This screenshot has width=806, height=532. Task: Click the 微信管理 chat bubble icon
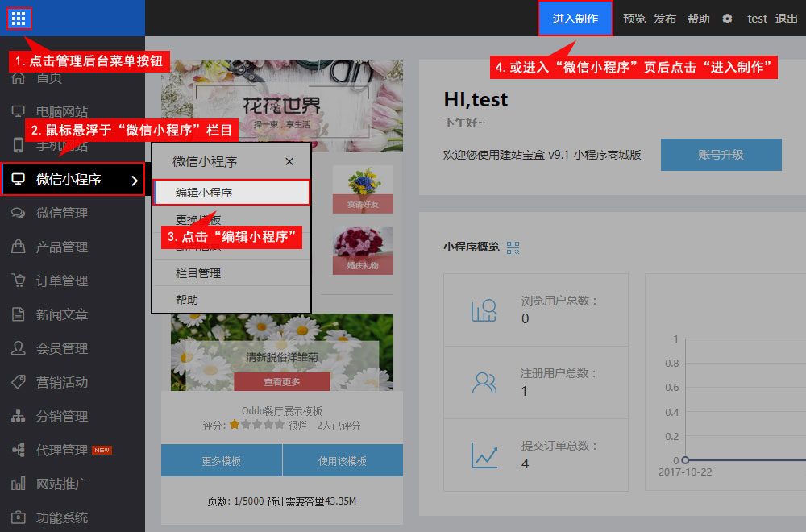tap(18, 214)
